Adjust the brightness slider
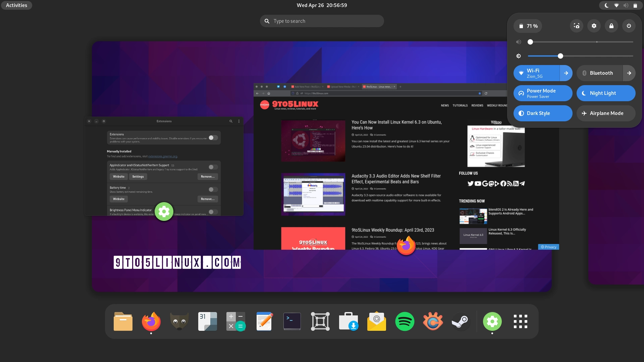This screenshot has height=362, width=644. pos(560,56)
